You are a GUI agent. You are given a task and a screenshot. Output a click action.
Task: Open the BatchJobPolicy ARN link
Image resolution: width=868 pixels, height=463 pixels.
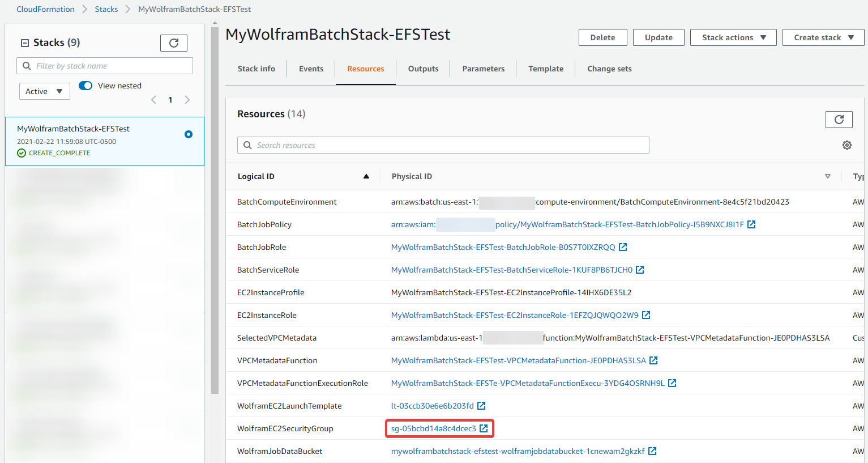pos(567,224)
